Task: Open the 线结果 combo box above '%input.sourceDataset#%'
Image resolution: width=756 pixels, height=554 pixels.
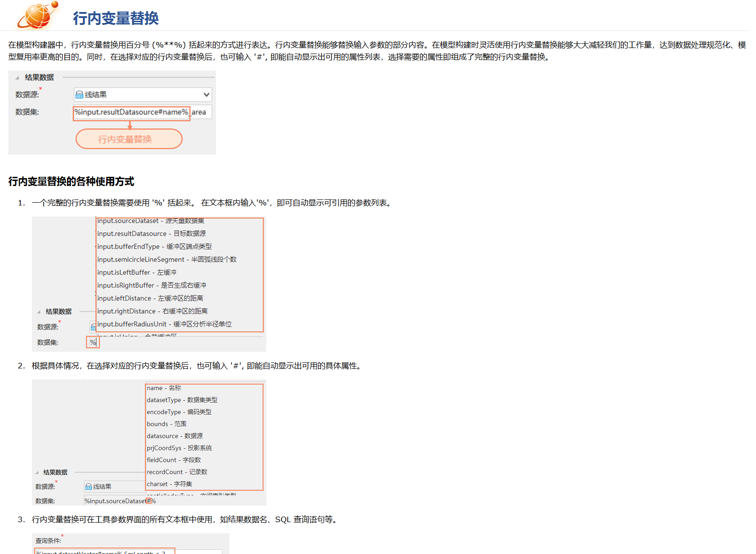Action: coord(115,487)
